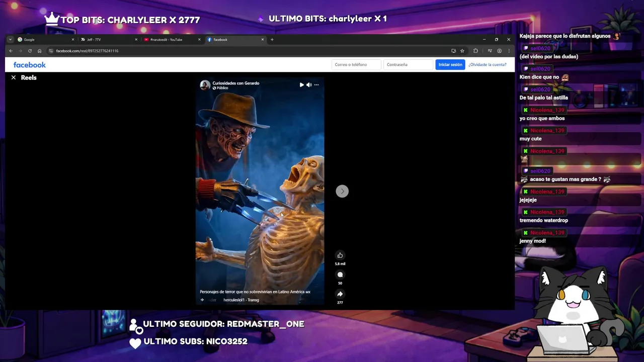Image resolution: width=644 pixels, height=362 pixels.
Task: Click chat message 'yo creo que ambos'
Action: tap(542, 118)
